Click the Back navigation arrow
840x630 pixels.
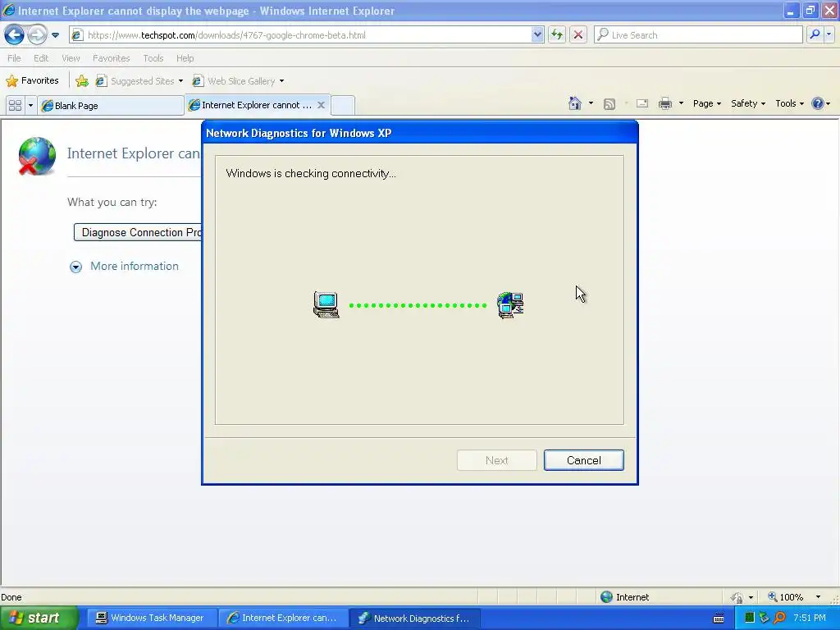[x=14, y=35]
